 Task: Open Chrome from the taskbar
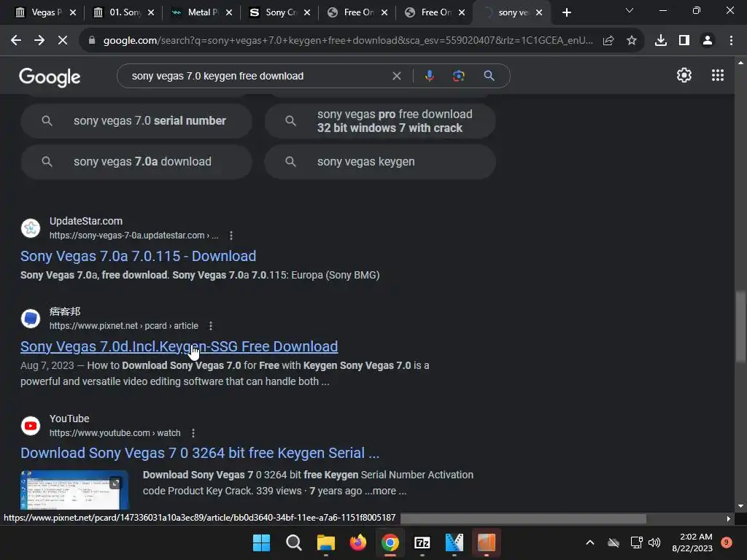[x=390, y=542]
